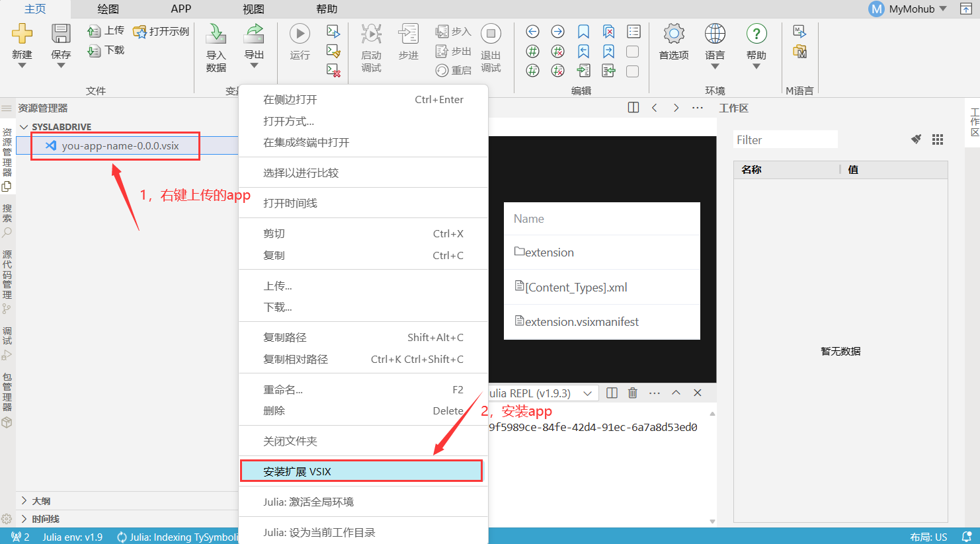
Task: Click the clear brush icon beside Filter
Action: coord(916,139)
